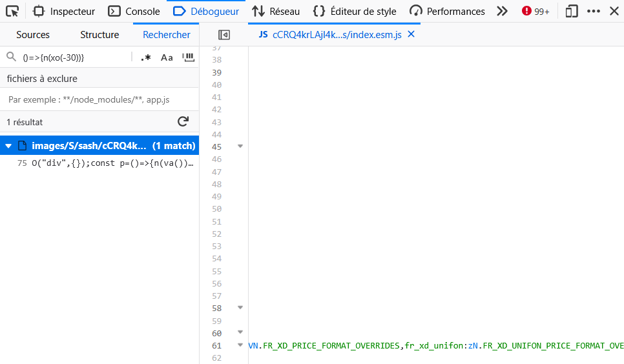Open the responsive design mode icon
This screenshot has width=624, height=364.
tap(571, 11)
